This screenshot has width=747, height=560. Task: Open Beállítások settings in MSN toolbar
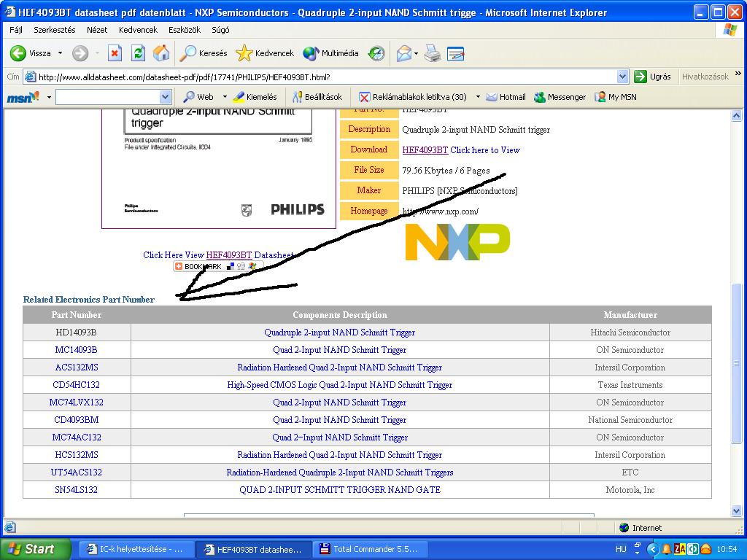point(317,97)
